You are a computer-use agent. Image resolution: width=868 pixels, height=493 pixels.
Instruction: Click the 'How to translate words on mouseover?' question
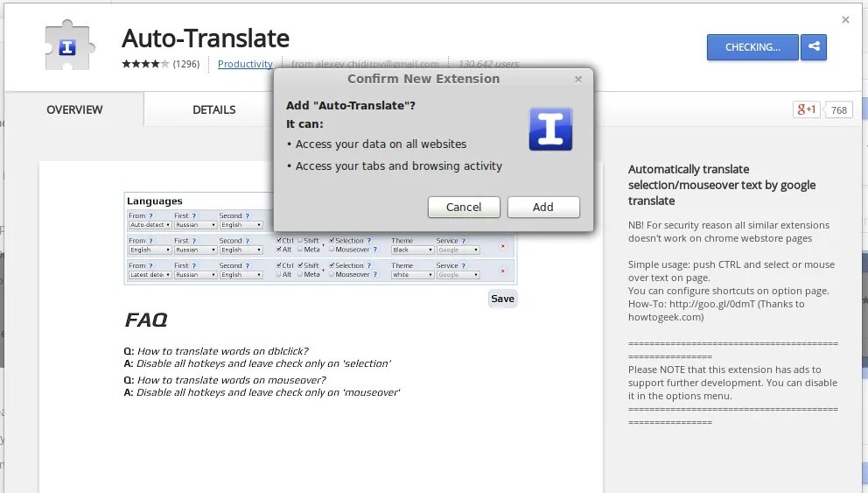[231, 380]
